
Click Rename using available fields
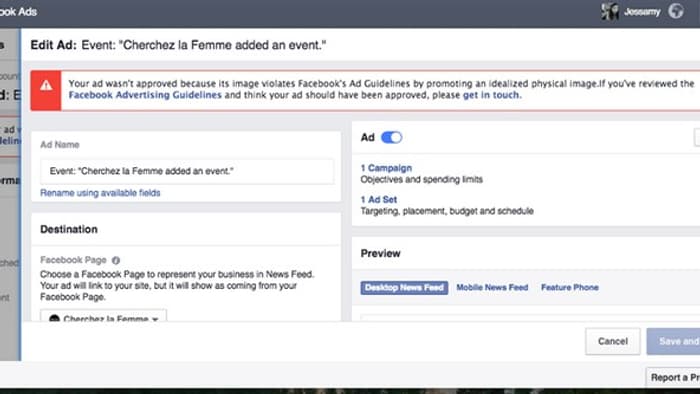click(x=100, y=193)
